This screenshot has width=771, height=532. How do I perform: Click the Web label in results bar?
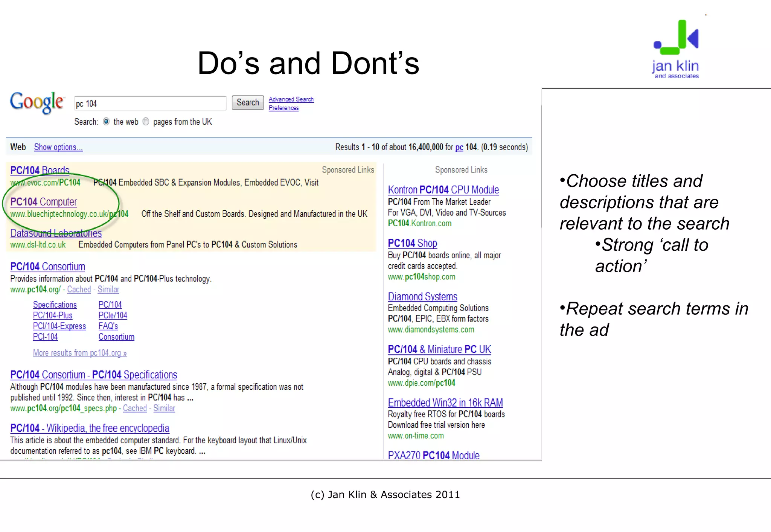click(x=18, y=147)
